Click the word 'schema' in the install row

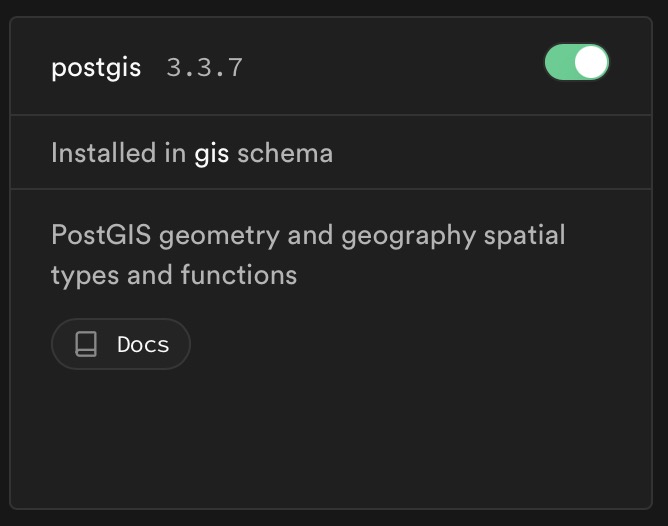[285, 153]
